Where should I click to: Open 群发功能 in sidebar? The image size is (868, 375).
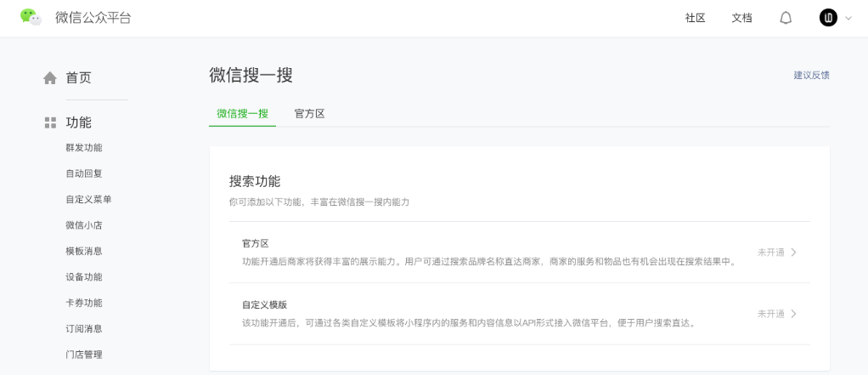(84, 147)
